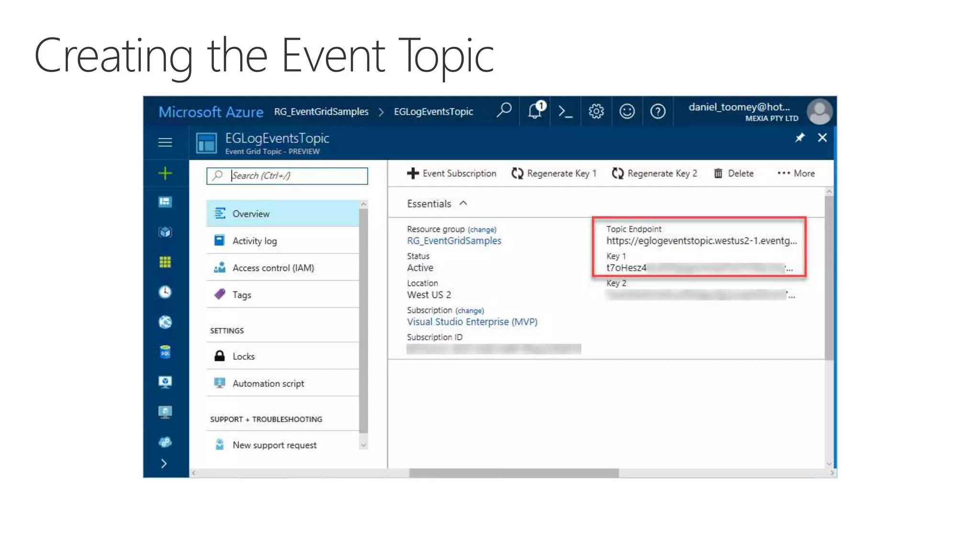This screenshot has height=551, width=980.
Task: Open the SQL databases sidebar icon
Action: coord(165,353)
